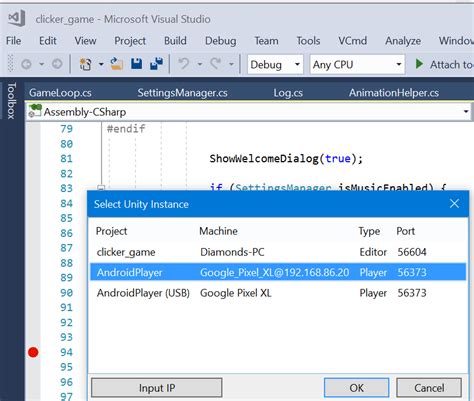The image size is (474, 401).
Task: Save the current file with disk icon
Action: coord(136,63)
